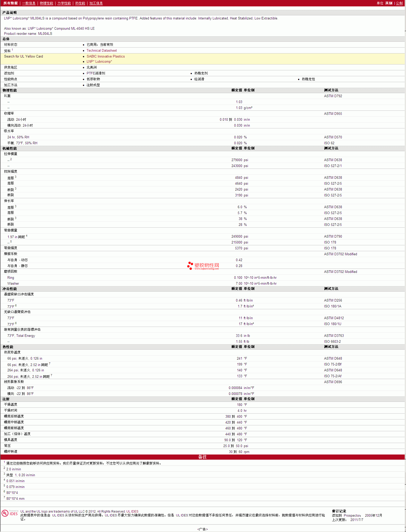Click the ISO 75-2/Bf test method
Screen dimensions: 406x532
point(333,364)
